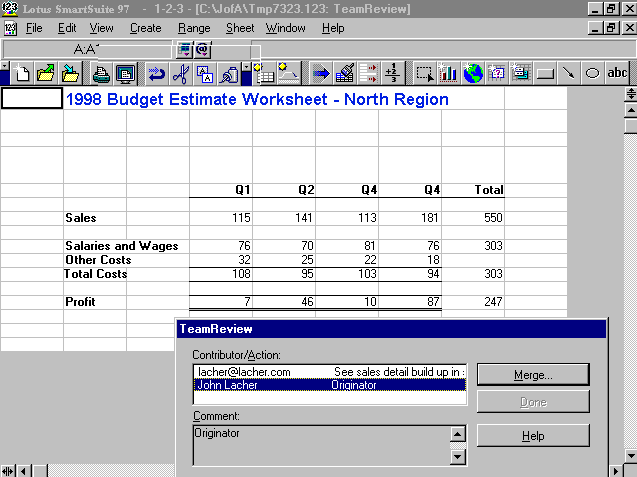Select the abc text block tool
The width and height of the screenshot is (637, 477).
pos(617,73)
